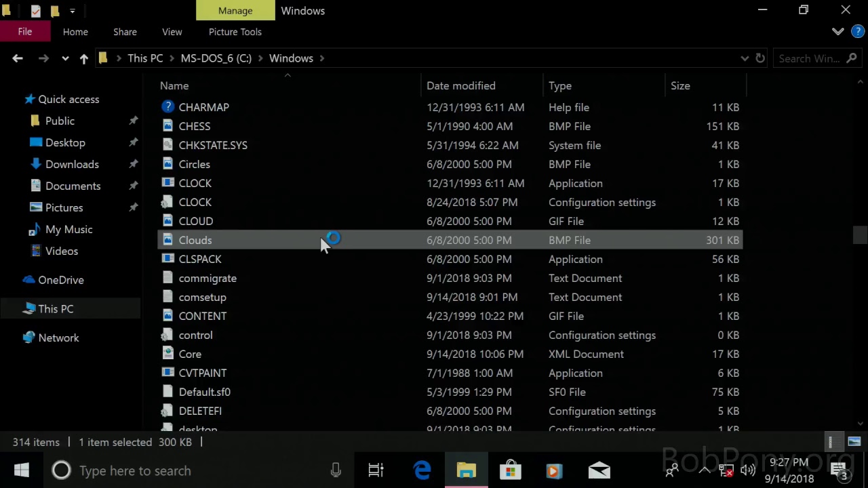Click the CLOCK Application icon
Viewport: 868px width, 488px height.
167,183
